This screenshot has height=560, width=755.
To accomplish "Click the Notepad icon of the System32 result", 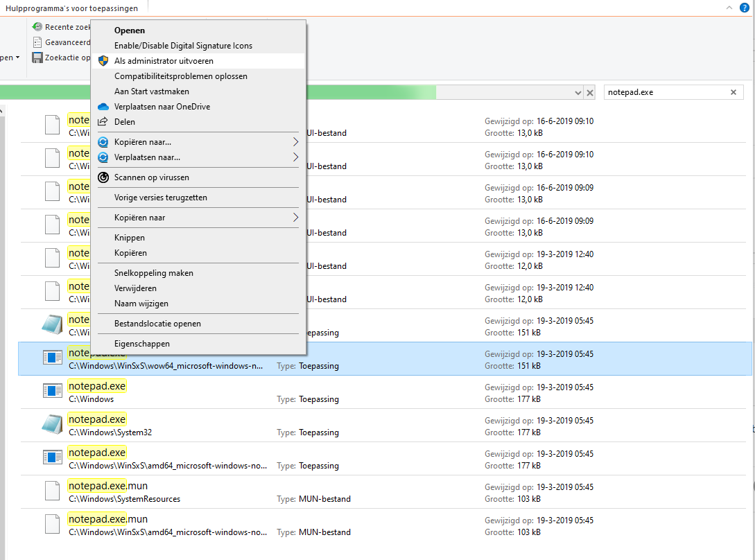I will pos(53,424).
